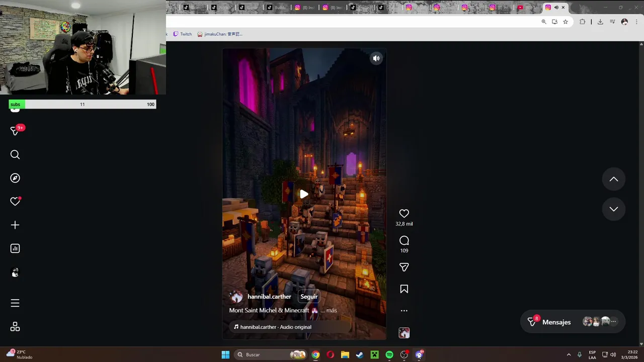Go to next reel with down chevron

pyautogui.click(x=614, y=209)
